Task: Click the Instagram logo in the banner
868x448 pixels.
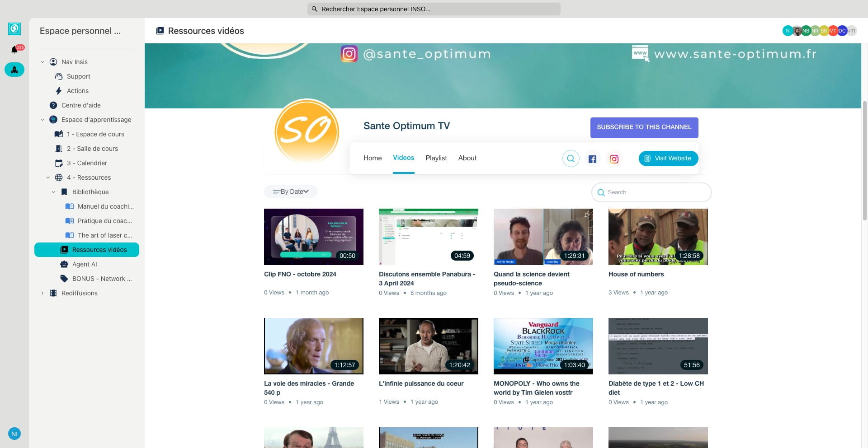Action: point(349,54)
